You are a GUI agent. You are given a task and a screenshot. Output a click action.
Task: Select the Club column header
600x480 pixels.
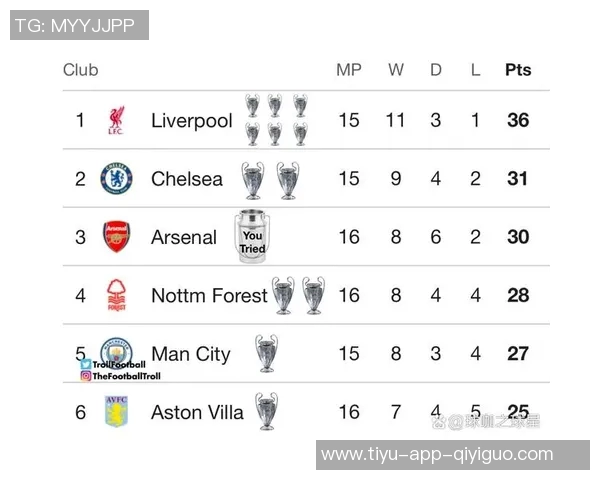click(x=81, y=70)
